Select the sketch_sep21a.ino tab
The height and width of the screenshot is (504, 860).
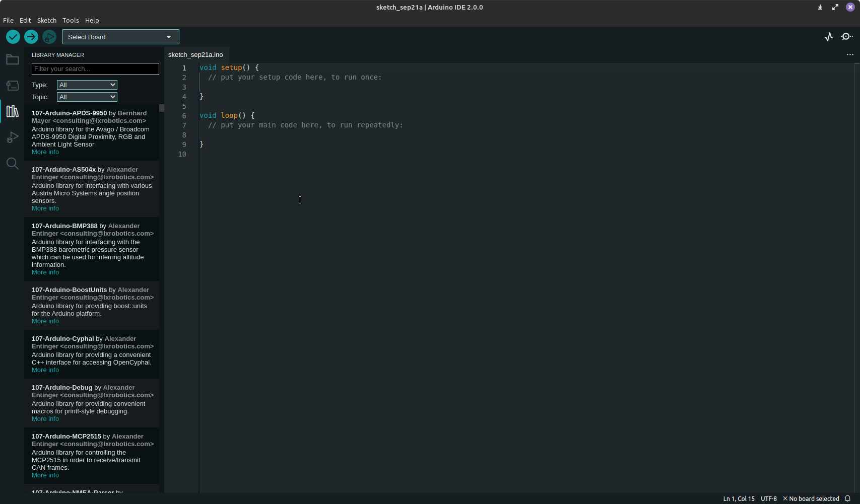pyautogui.click(x=195, y=54)
